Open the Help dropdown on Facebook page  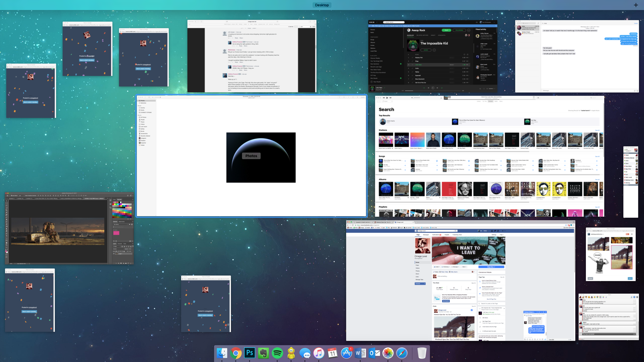[502, 235]
